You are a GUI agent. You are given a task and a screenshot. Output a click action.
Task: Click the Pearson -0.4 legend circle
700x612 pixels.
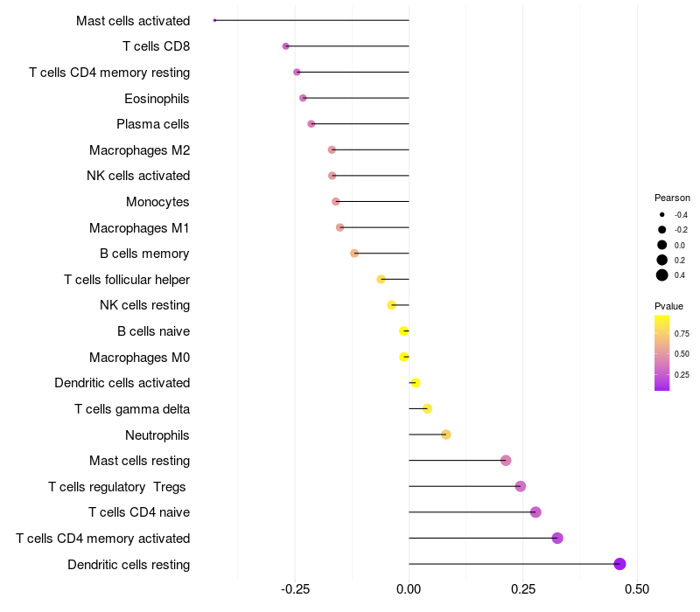[662, 214]
